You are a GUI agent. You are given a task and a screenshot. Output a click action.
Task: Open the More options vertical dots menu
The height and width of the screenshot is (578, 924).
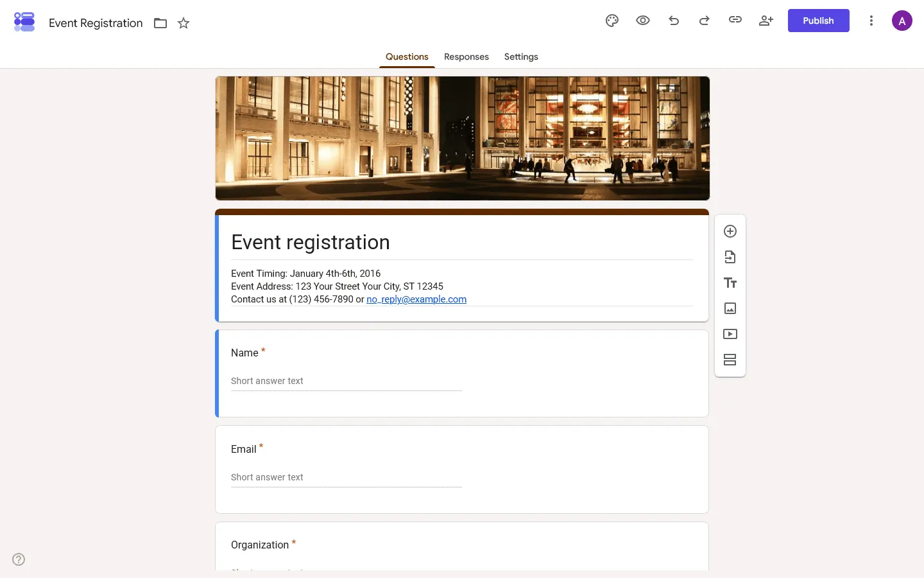coord(871,21)
